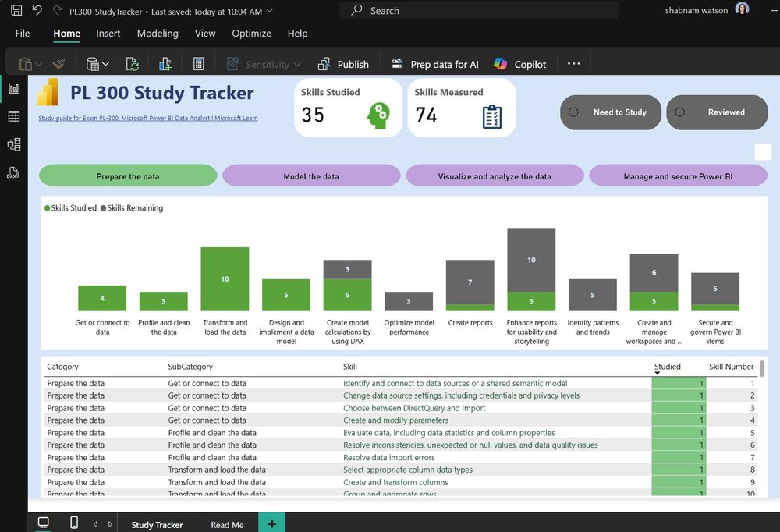Viewport: 780px width, 532px height.
Task: Click the Refresh data icon
Action: (133, 64)
